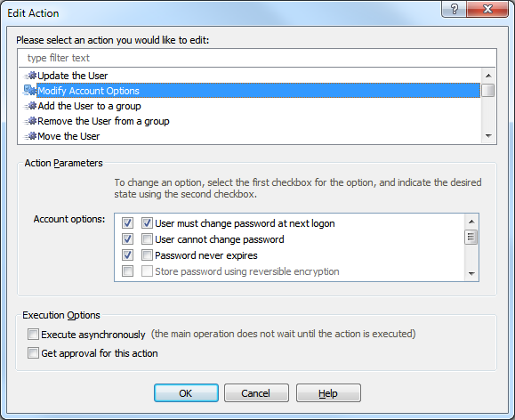Click the account options scroll down arrow

pyautogui.click(x=471, y=273)
